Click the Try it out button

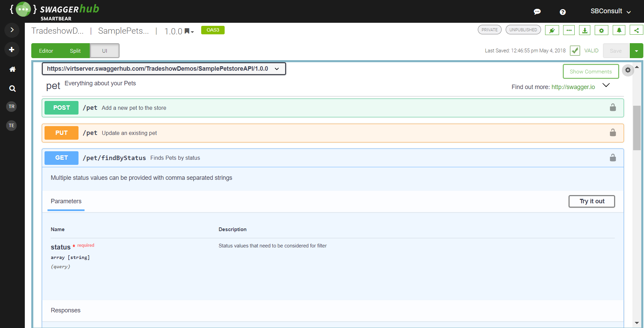pos(592,201)
